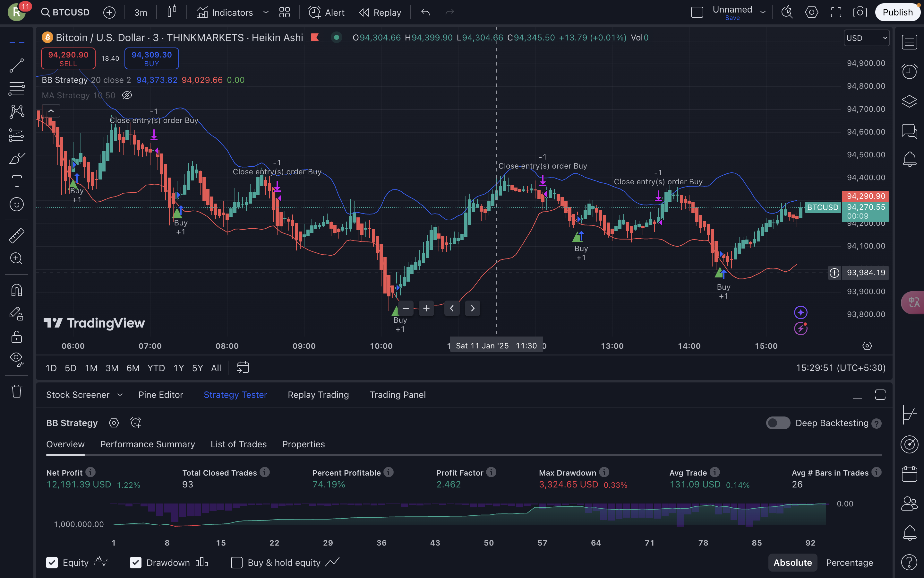924x578 pixels.
Task: Create an Alert from top toolbar
Action: click(x=327, y=12)
